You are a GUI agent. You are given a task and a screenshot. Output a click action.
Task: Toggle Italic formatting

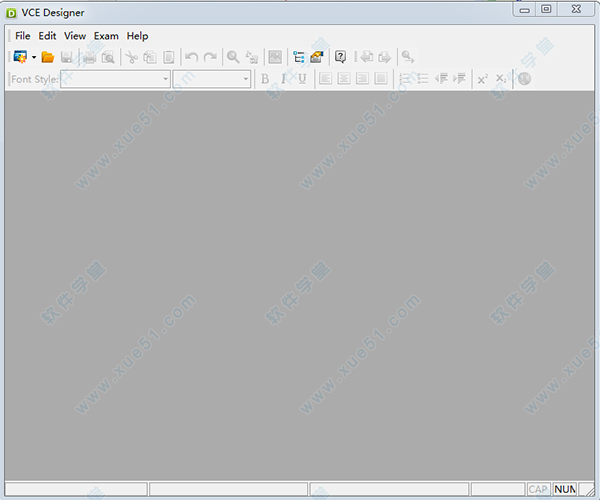[x=284, y=79]
